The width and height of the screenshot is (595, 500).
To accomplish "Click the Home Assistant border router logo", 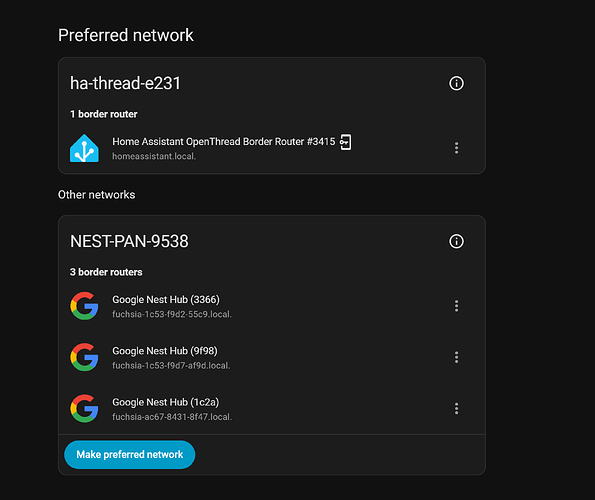I will point(84,148).
